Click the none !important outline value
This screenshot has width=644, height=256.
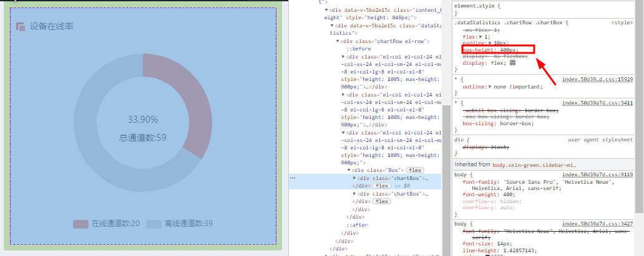519,87
